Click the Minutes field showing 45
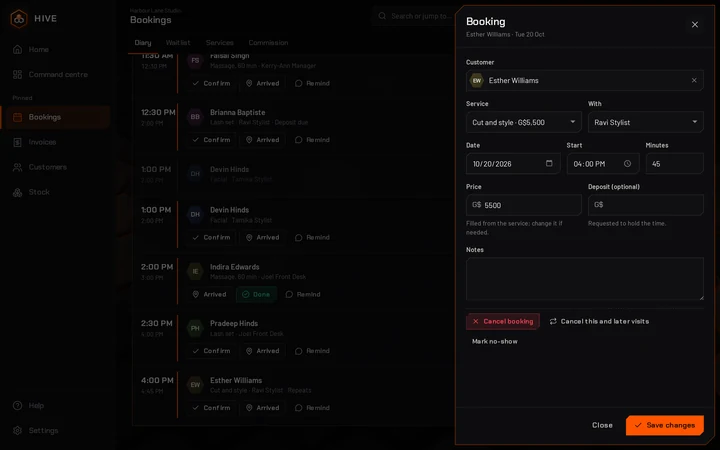720x450 pixels. point(675,164)
